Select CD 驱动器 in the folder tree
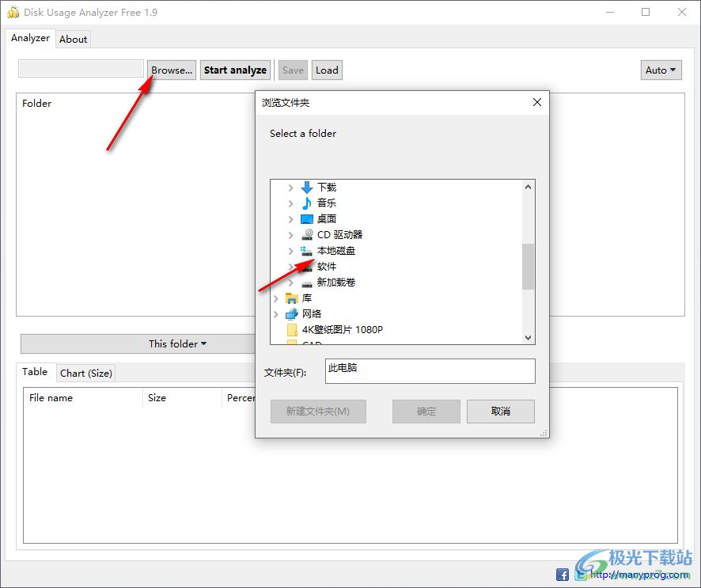701x588 pixels. 339,235
